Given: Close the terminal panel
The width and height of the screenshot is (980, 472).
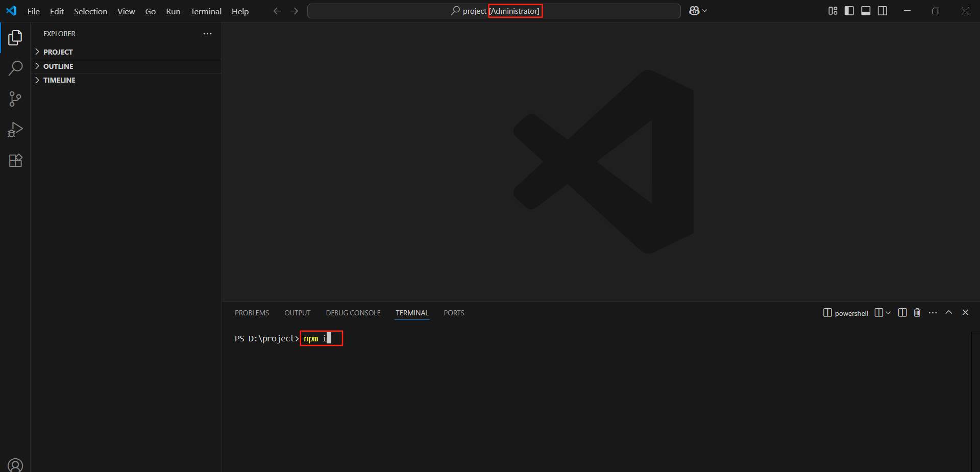Looking at the screenshot, I should coord(965,312).
